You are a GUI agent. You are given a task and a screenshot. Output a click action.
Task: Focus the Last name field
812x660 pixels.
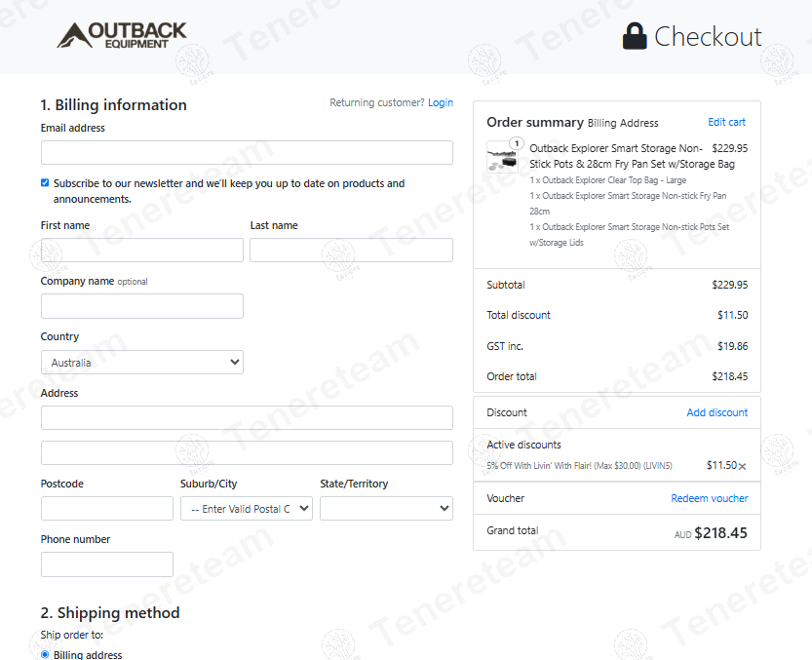pyautogui.click(x=351, y=250)
